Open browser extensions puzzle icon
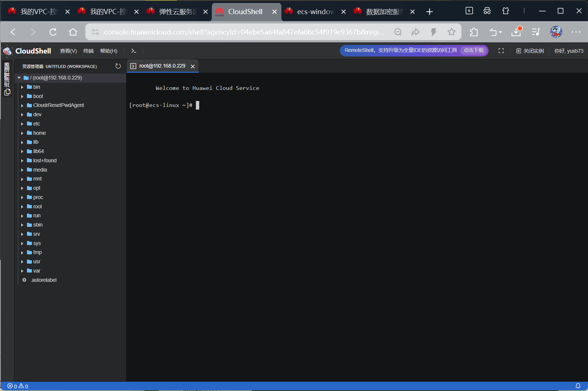Screen dimensions: 588x391 point(474,32)
